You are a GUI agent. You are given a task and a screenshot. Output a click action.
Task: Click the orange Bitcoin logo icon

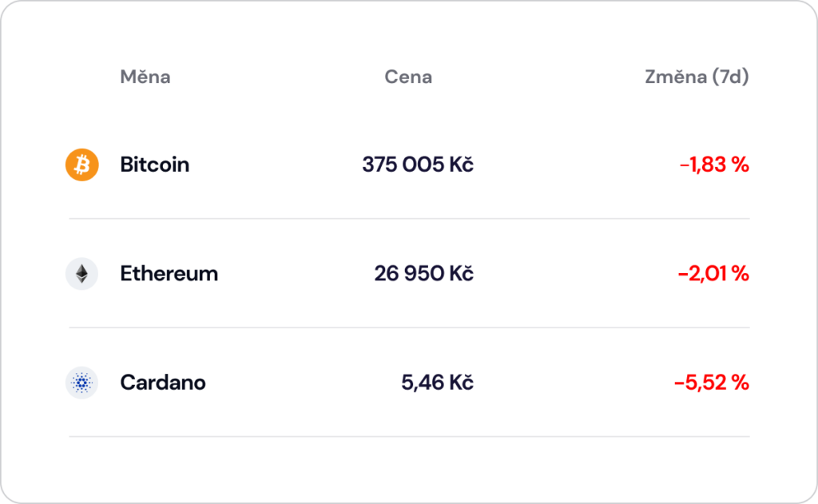point(82,165)
